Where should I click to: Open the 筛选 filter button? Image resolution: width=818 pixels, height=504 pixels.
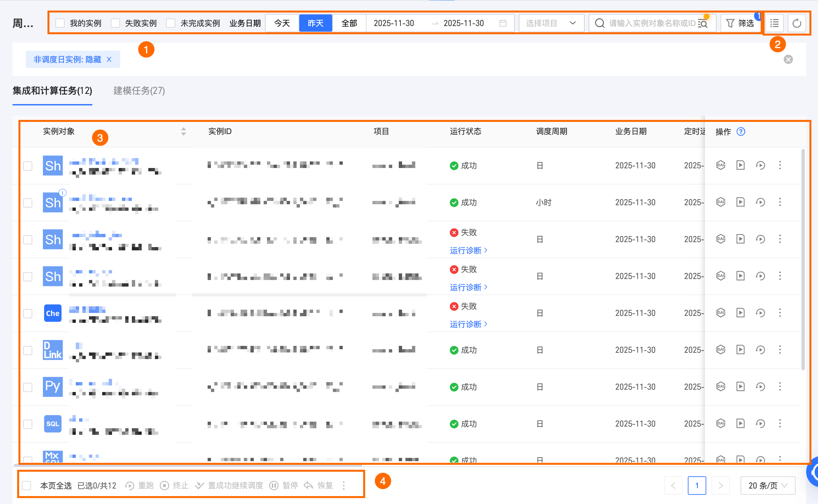(740, 23)
